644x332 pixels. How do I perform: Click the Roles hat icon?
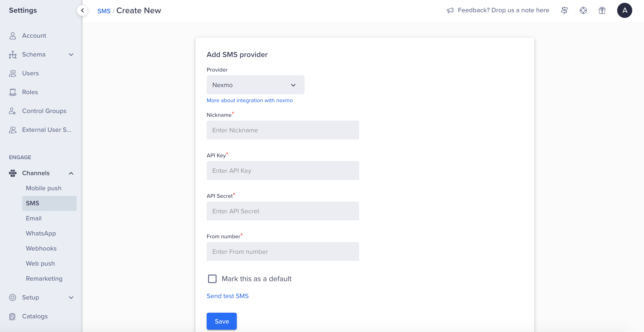point(12,92)
